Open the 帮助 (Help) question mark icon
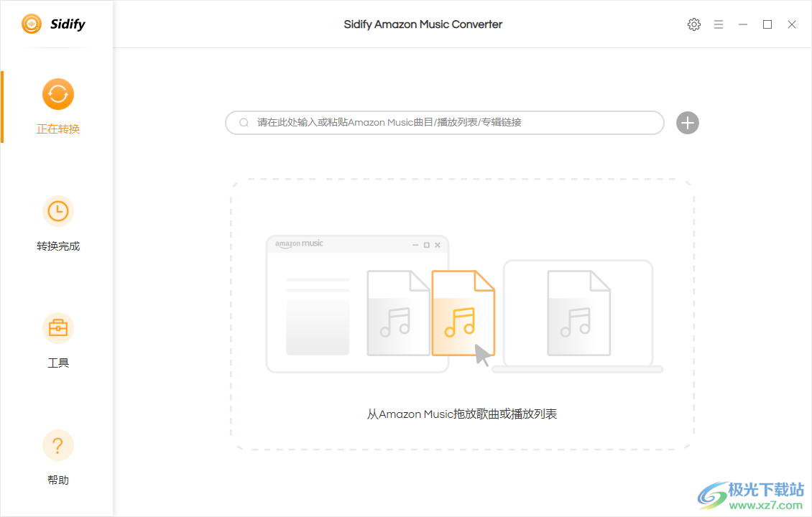The height and width of the screenshot is (517, 812). (58, 445)
